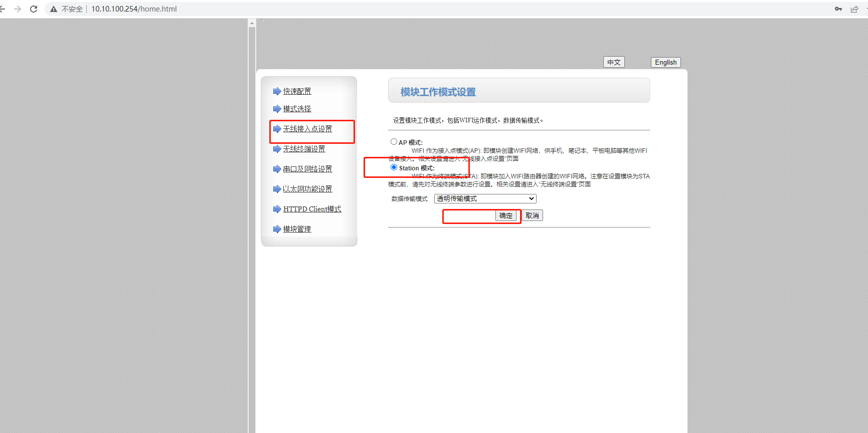Switch language with the English button

pos(665,62)
